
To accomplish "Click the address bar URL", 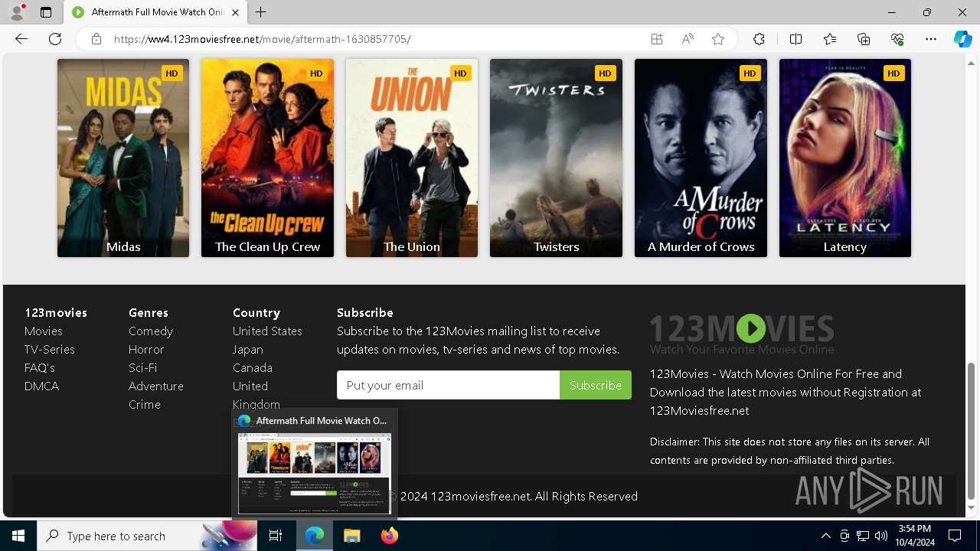I will [x=263, y=39].
